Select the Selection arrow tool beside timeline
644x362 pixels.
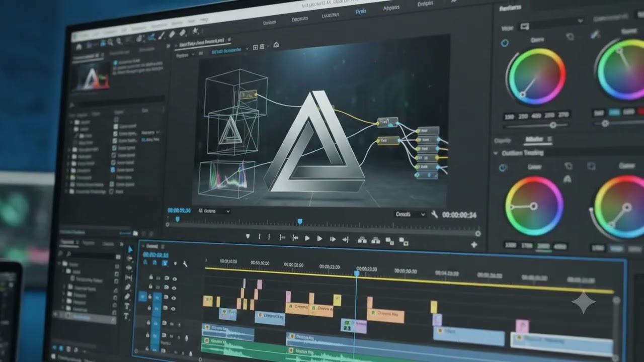(130, 249)
